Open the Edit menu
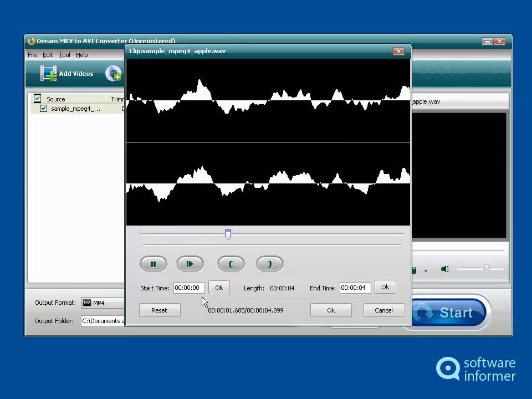The width and height of the screenshot is (532, 399). coord(48,55)
